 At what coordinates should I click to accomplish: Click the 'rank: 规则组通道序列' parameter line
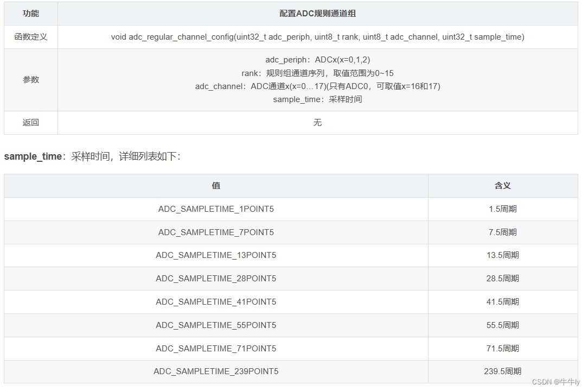click(317, 73)
